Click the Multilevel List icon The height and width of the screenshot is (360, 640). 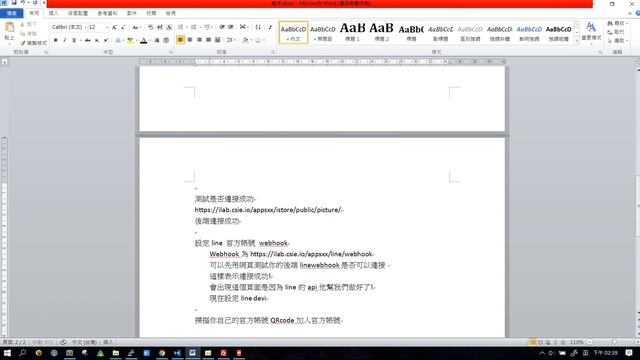208,27
